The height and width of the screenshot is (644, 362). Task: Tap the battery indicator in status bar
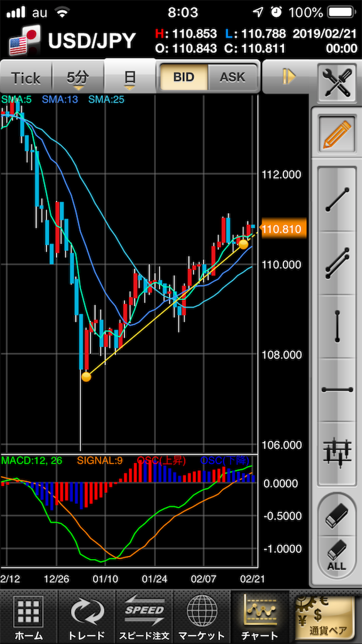pos(343,13)
